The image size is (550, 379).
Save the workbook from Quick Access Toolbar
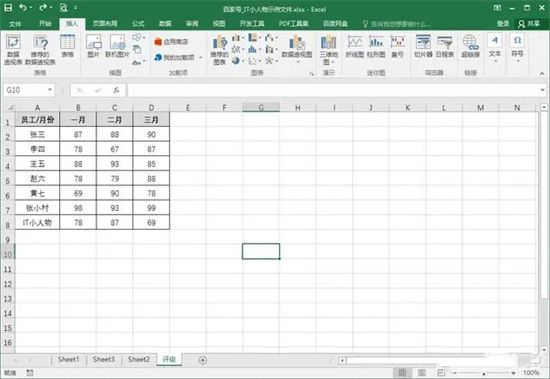tap(8, 7)
